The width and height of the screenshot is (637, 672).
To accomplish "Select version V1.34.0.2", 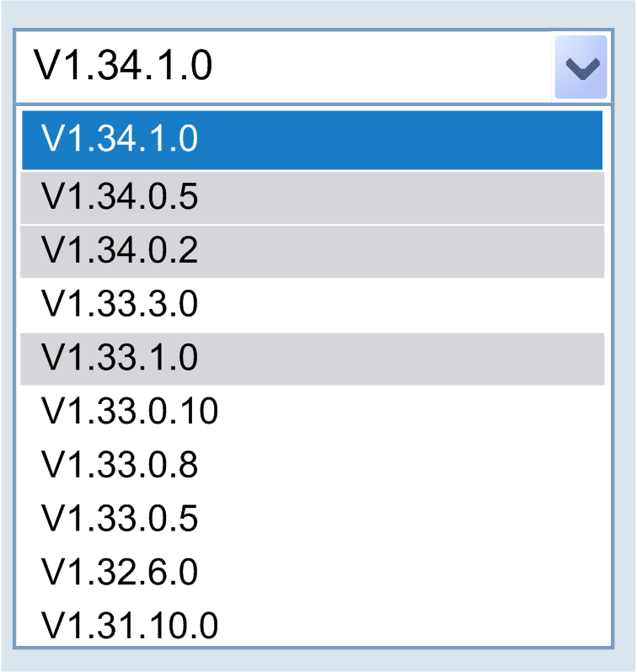I will tap(312, 252).
